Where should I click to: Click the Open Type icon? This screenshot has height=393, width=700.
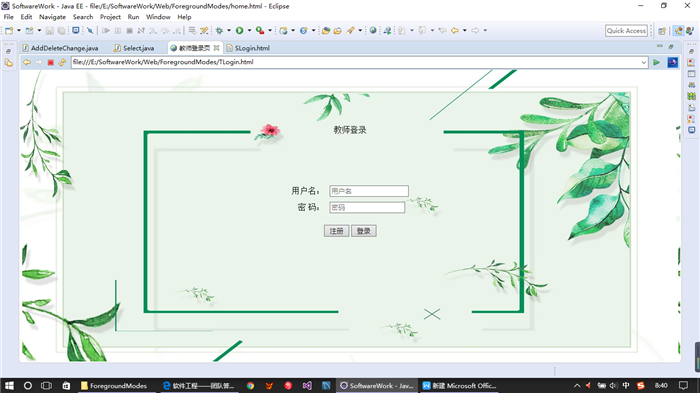point(326,30)
